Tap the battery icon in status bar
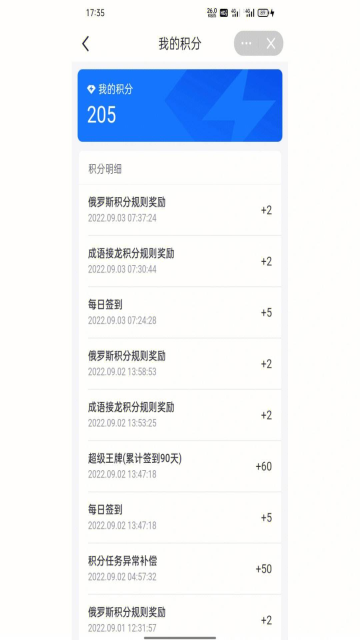The height and width of the screenshot is (640, 360). click(264, 13)
